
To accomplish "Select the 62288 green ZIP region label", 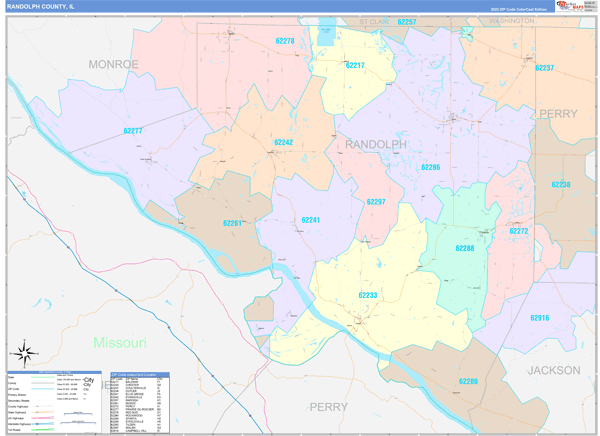I will 466,248.
